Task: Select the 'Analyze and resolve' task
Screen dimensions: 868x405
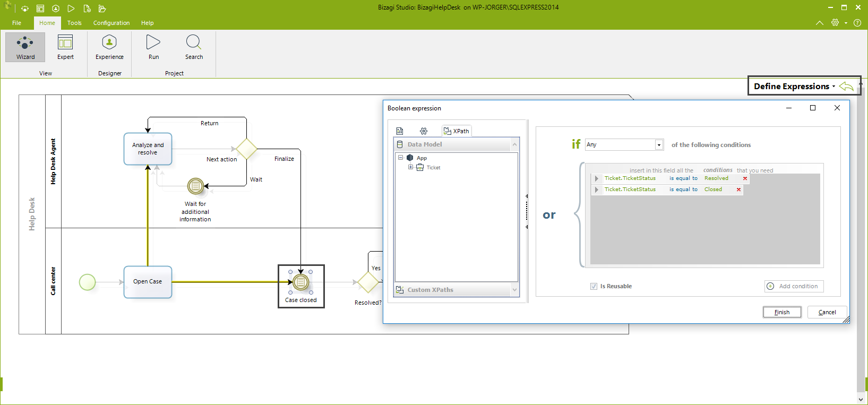Action: [148, 149]
